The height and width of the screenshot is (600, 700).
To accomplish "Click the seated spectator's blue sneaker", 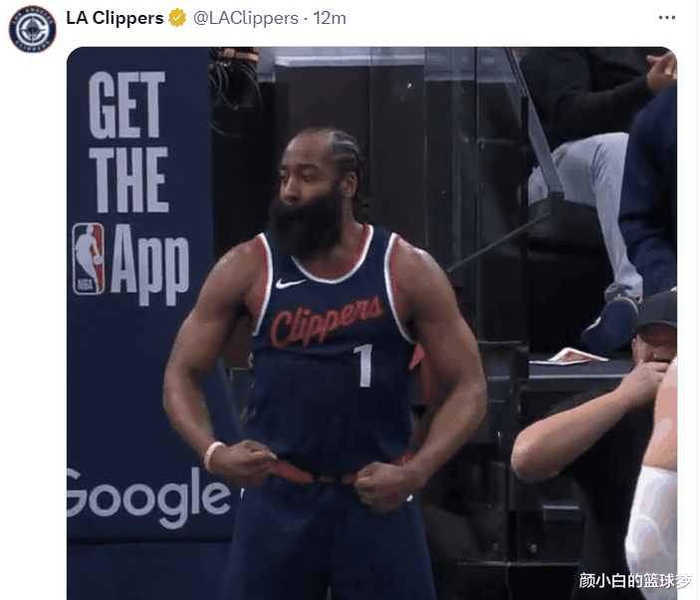I will click(x=610, y=325).
